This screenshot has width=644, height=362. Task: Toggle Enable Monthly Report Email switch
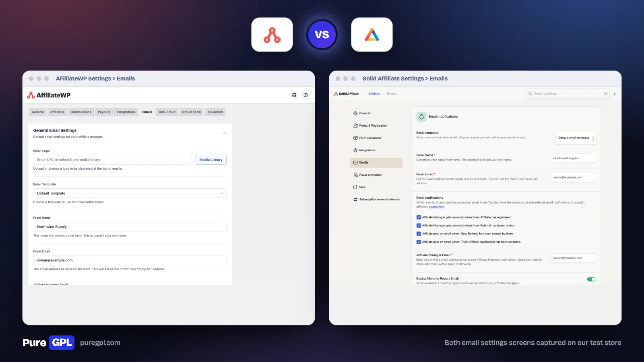coord(591,279)
